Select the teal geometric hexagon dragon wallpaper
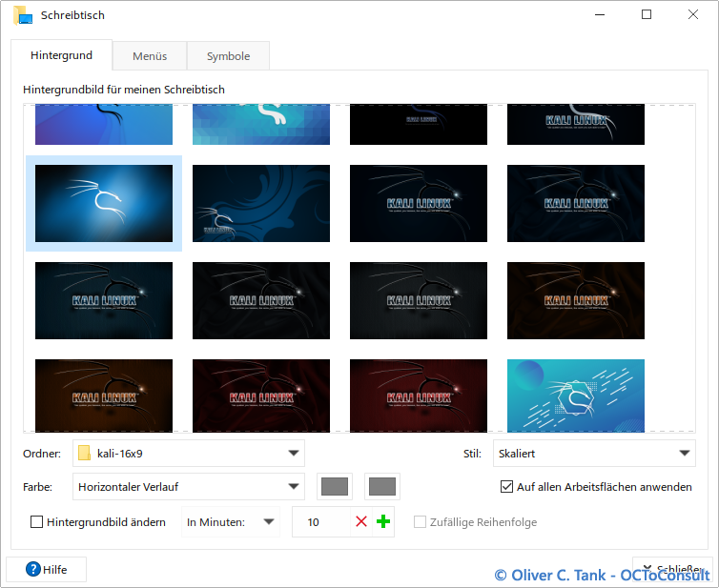Screen dimensions: 719x588 pos(575,395)
